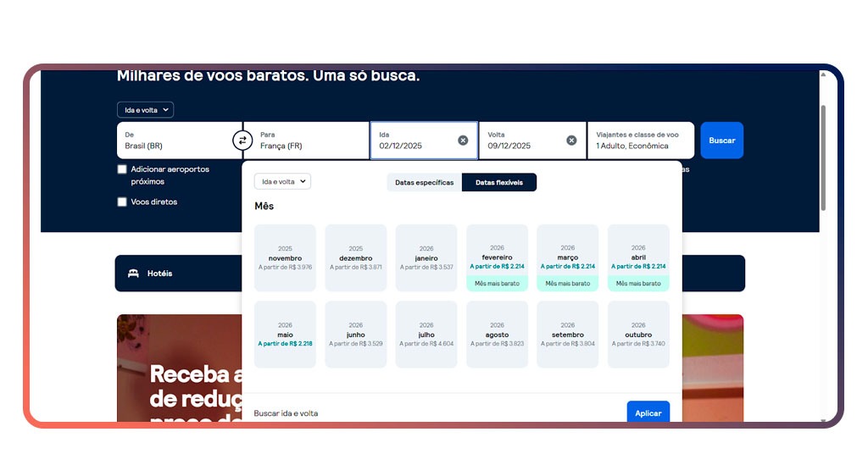Click scrollbar up arrow at top right
Viewport: 868px width, 454px height.
pyautogui.click(x=823, y=74)
